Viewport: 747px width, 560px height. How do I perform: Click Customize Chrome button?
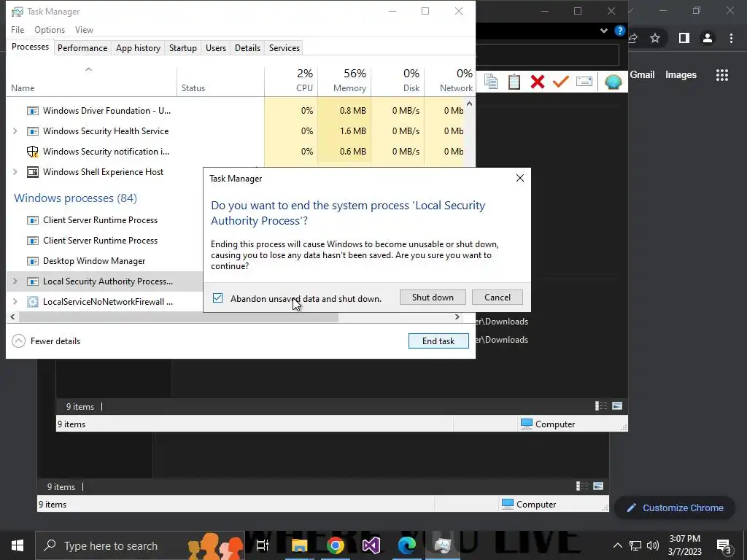click(676, 508)
